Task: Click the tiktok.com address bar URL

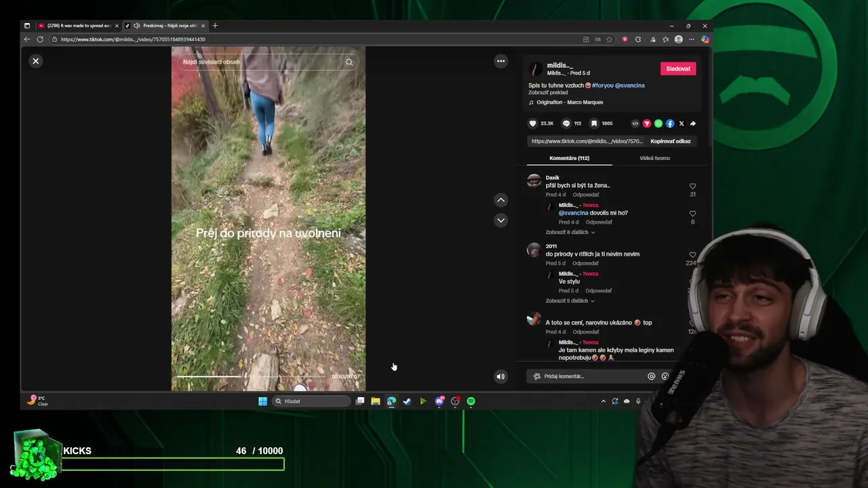Action: tap(133, 39)
